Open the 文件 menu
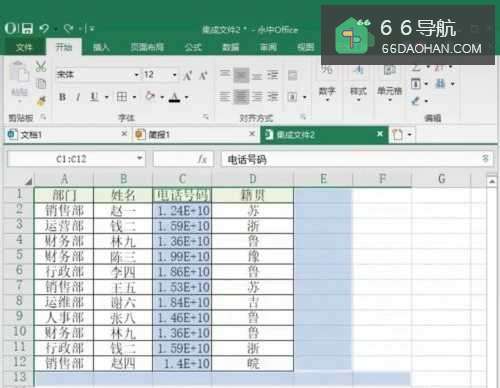Screen dimensions: 500x388 click(24, 47)
